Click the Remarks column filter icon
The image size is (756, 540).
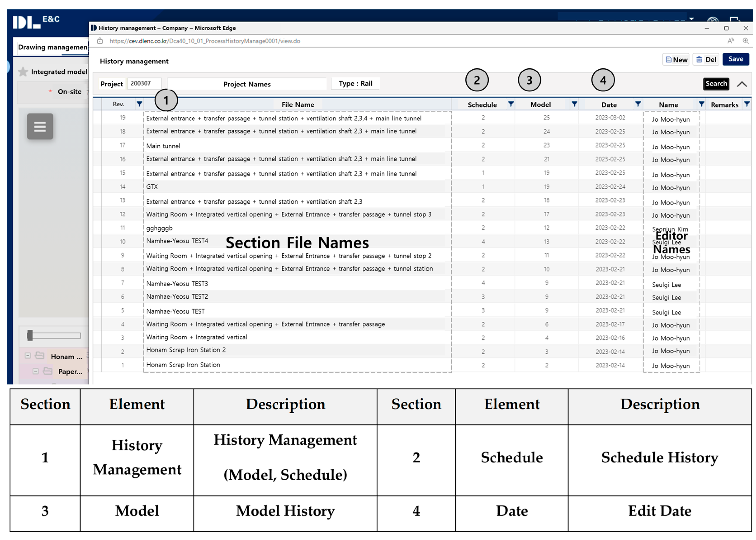tap(746, 104)
